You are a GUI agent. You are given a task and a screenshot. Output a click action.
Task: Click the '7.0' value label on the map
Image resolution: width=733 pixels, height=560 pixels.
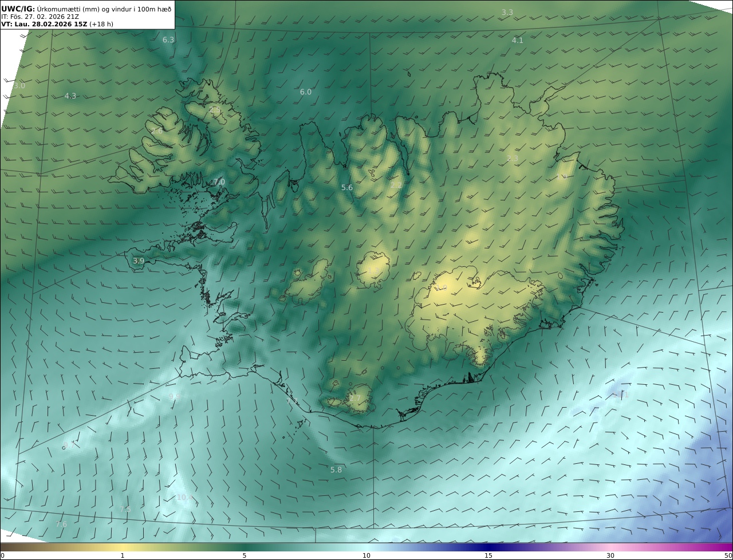coord(219,182)
